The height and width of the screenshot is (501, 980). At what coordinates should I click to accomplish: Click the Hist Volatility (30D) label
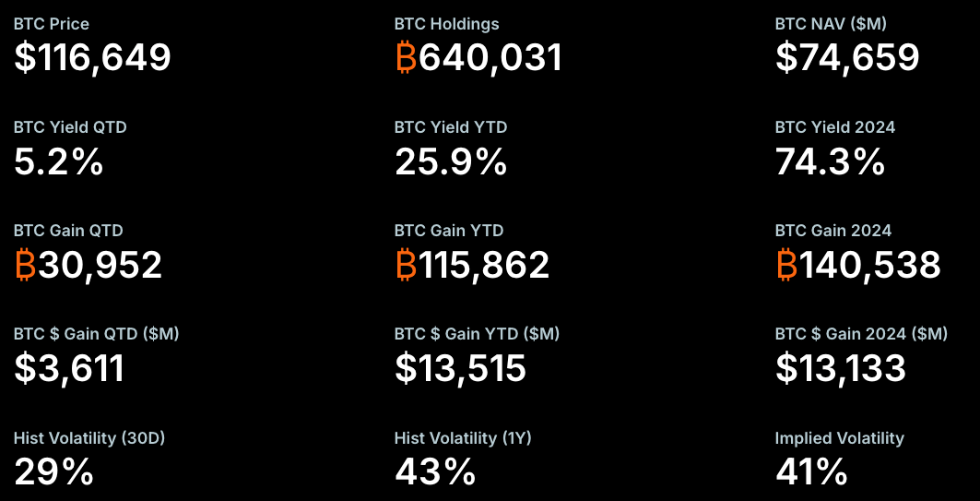point(89,438)
